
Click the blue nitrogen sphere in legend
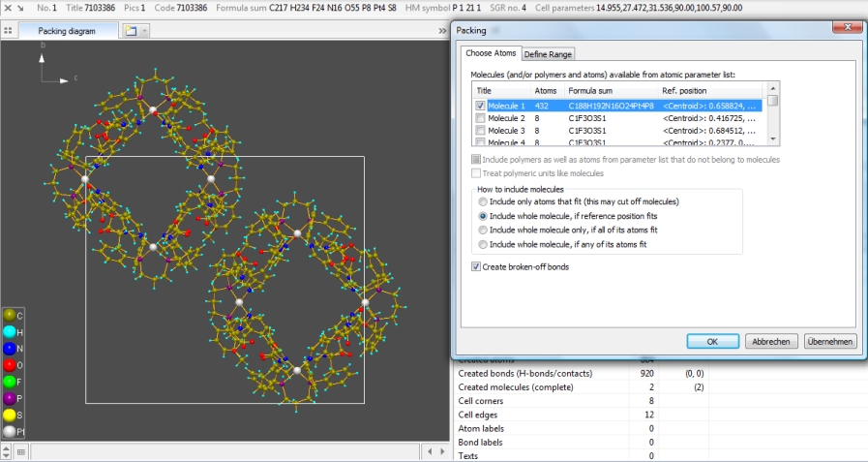pyautogui.click(x=10, y=349)
